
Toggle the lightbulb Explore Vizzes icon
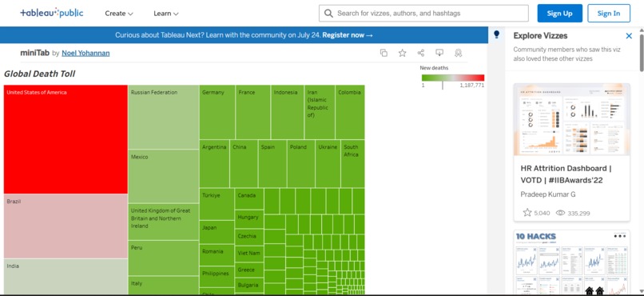pos(496,34)
